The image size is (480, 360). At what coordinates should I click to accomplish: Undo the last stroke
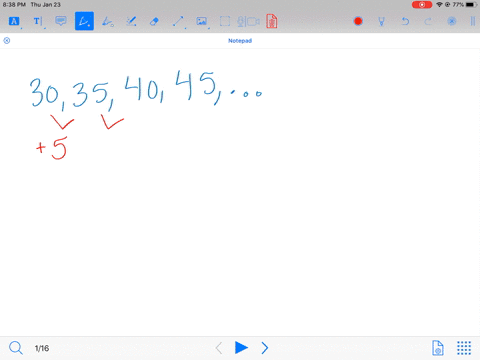(x=405, y=21)
